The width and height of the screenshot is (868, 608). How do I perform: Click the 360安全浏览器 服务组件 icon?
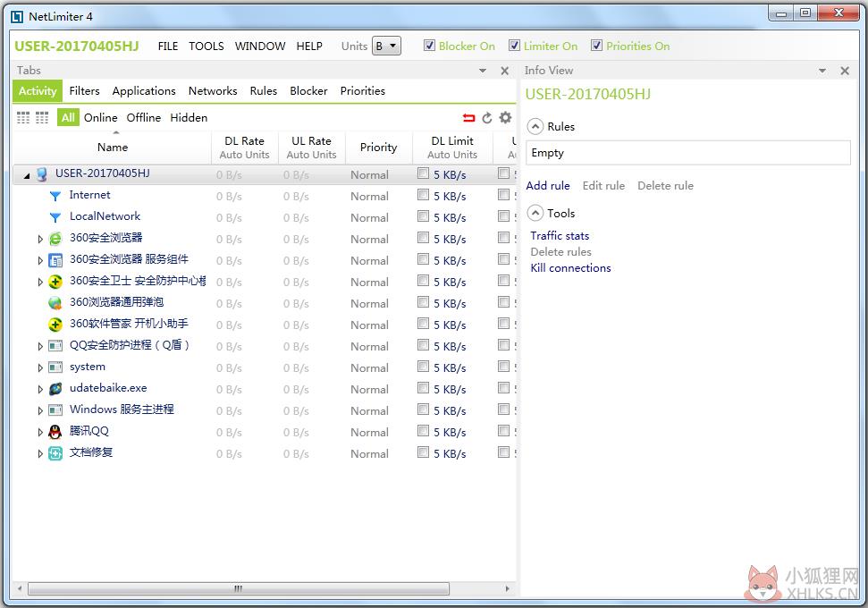[x=55, y=260]
